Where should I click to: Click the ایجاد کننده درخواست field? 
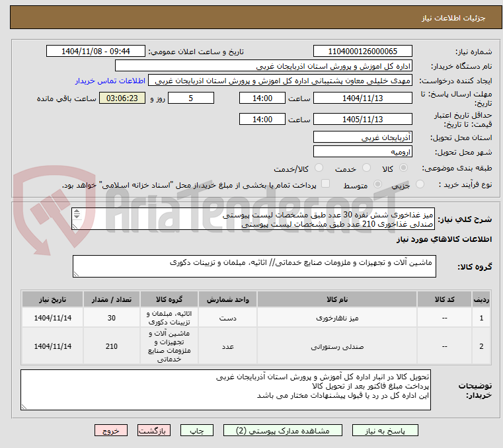coord(280,81)
